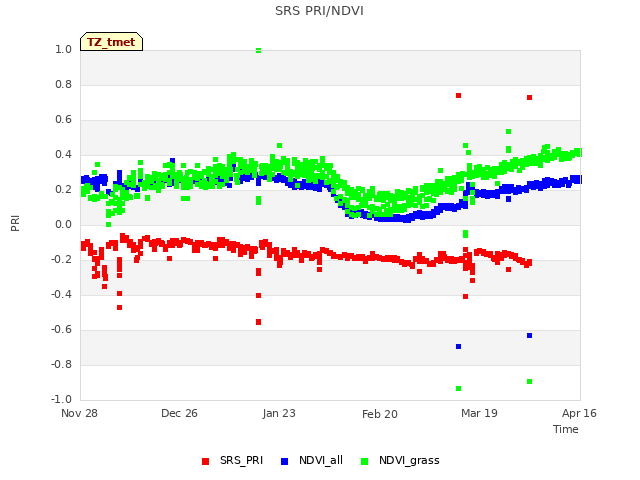Click the -1.0 y-axis tick label
Viewport: 640px width, 480px height.
coord(61,399)
